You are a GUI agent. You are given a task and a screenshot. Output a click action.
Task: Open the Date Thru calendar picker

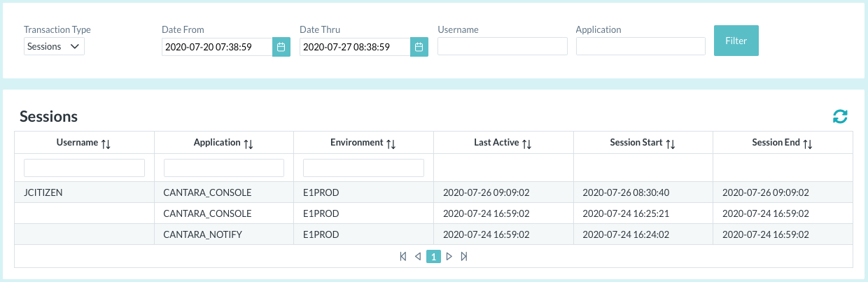(419, 47)
